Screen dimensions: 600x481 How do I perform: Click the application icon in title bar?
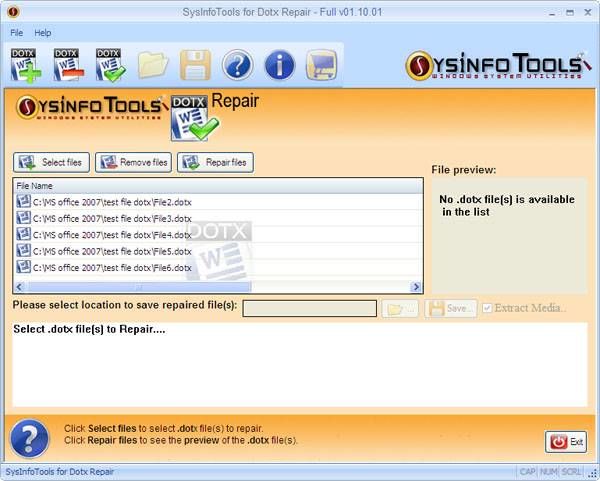coord(13,12)
